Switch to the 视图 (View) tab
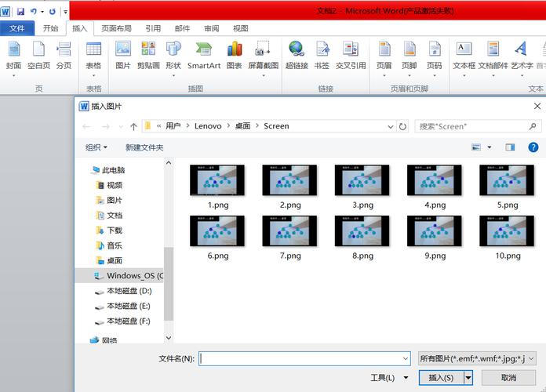Viewport: 546px width, 392px height. (x=241, y=28)
